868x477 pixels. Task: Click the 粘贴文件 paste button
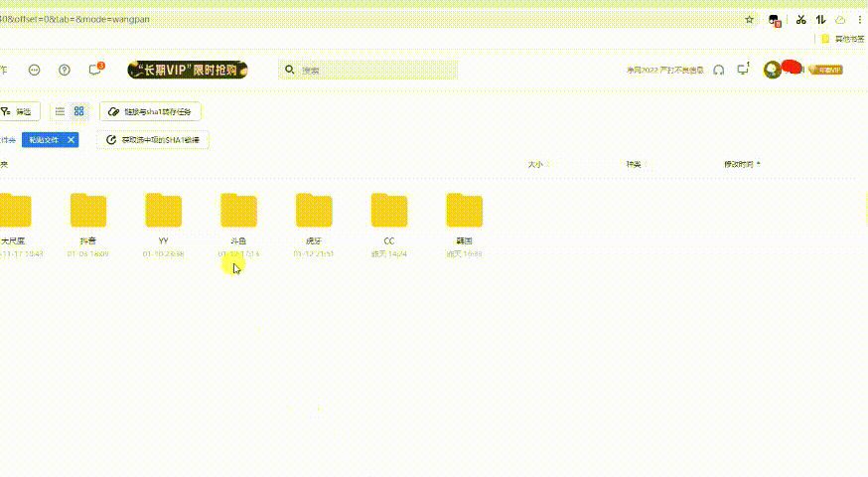click(44, 140)
